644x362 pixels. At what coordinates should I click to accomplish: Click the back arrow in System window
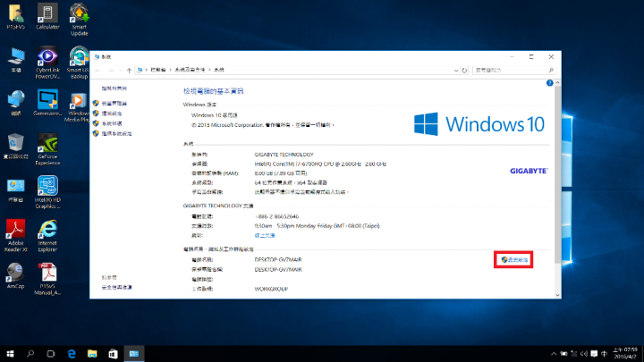pyautogui.click(x=97, y=71)
